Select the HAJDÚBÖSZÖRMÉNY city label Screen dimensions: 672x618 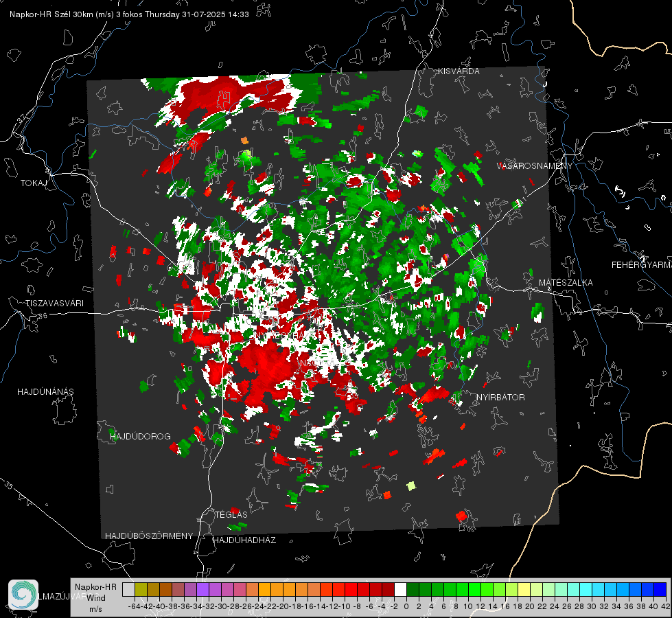coord(149,536)
